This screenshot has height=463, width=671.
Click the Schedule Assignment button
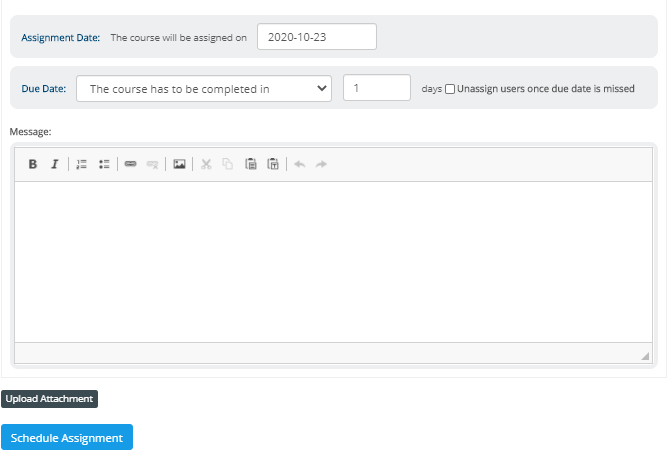click(67, 437)
